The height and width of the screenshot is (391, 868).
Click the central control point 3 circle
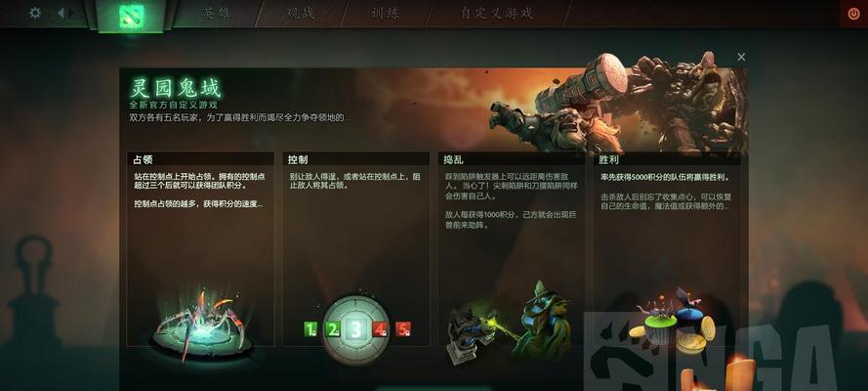(354, 330)
